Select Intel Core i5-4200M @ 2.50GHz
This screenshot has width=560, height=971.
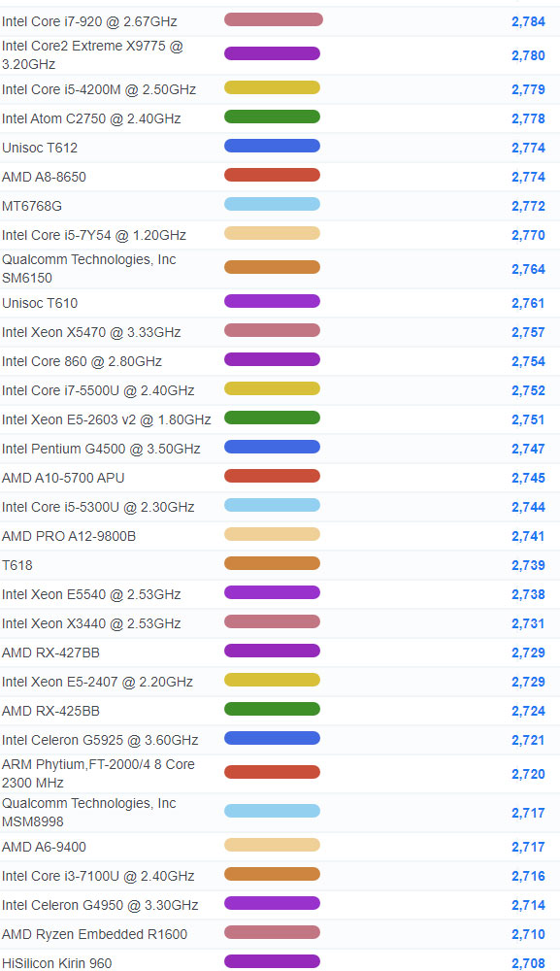coord(99,89)
